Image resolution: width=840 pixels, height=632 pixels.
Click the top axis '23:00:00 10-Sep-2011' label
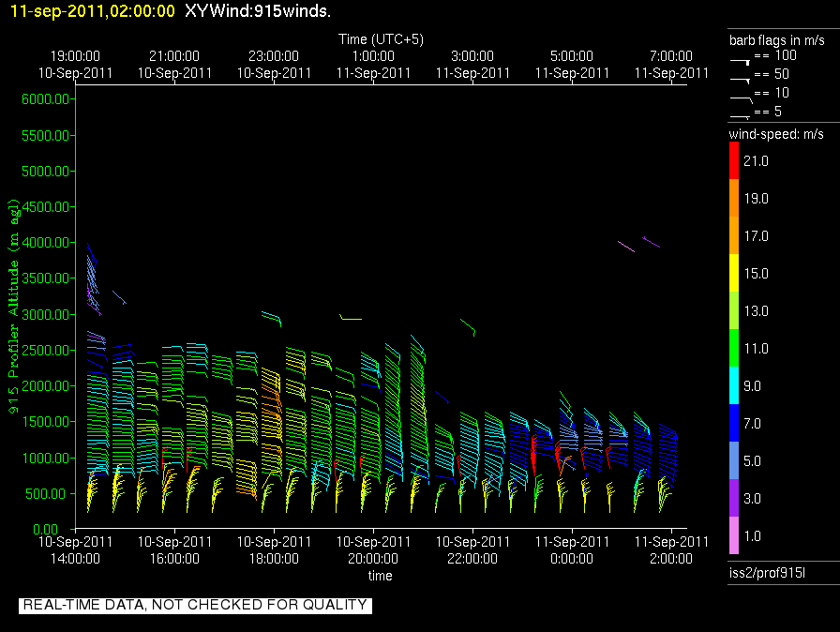pos(274,65)
